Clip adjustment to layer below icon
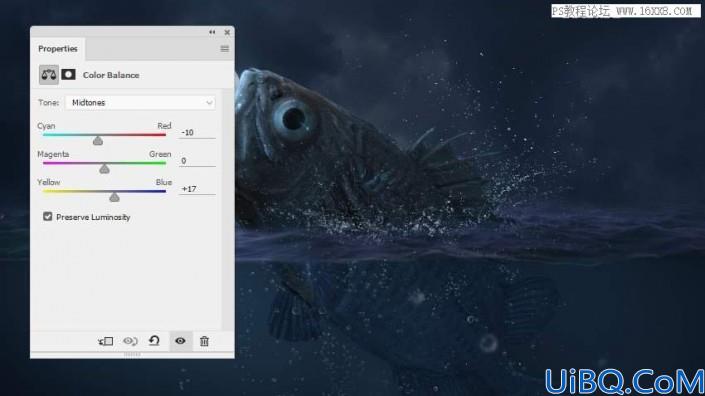 106,341
